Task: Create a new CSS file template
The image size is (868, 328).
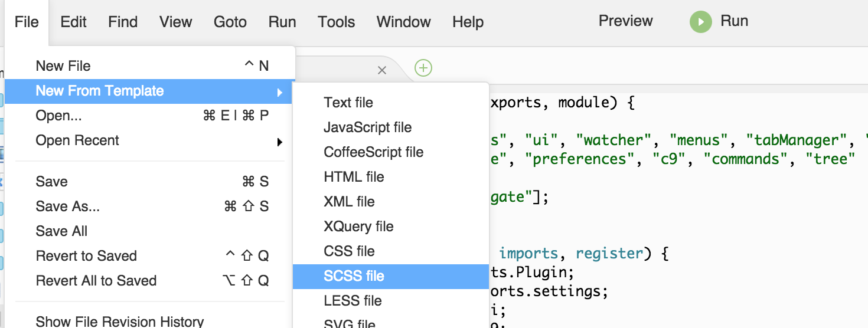Action: pos(391,251)
